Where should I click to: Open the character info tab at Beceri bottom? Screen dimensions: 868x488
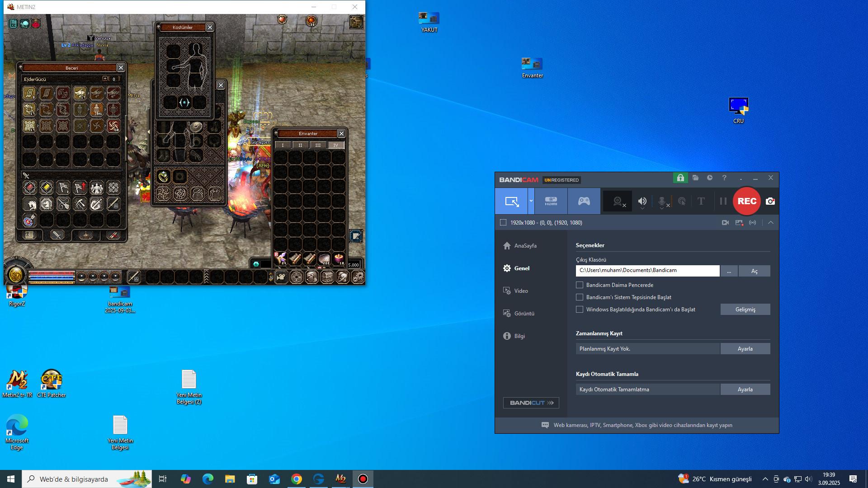tap(29, 235)
